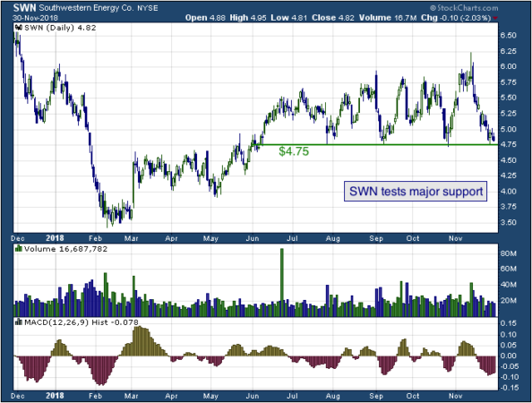532x403 pixels.
Task: Click the 4.75 price axis label
Action: coord(508,144)
